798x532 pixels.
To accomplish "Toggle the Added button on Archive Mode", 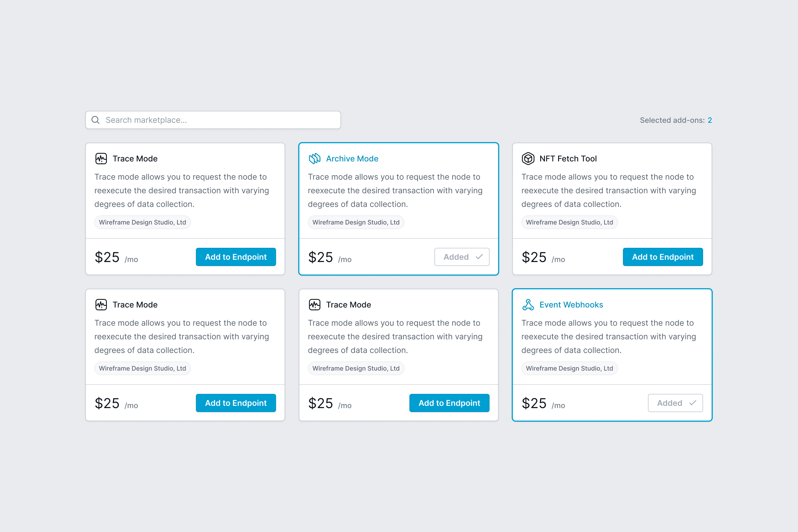I will [x=462, y=257].
